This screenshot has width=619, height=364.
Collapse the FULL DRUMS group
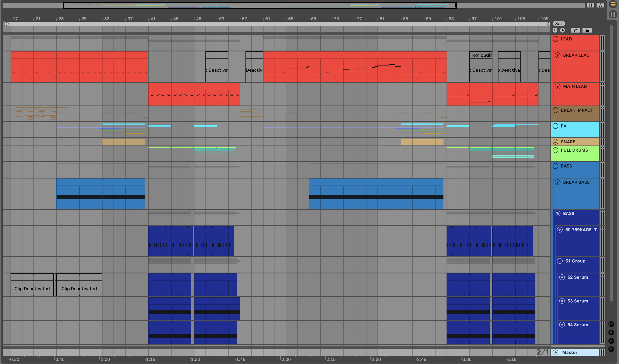pos(556,150)
